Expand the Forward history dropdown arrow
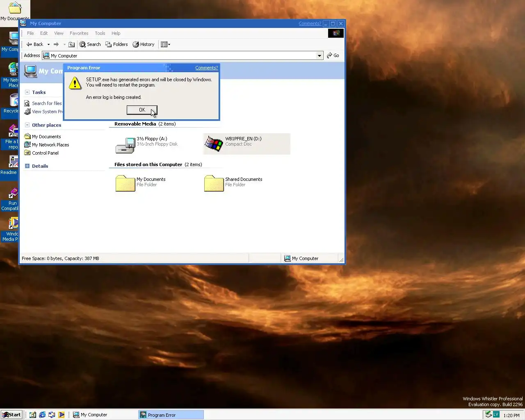 tap(64, 44)
